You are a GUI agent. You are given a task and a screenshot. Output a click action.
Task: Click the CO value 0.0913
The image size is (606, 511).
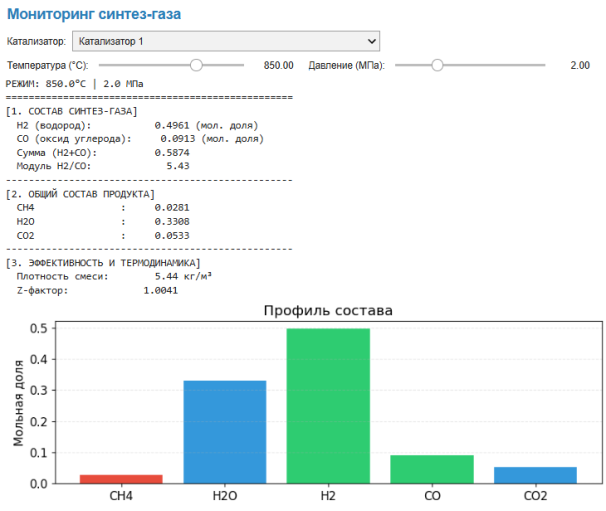(178, 139)
